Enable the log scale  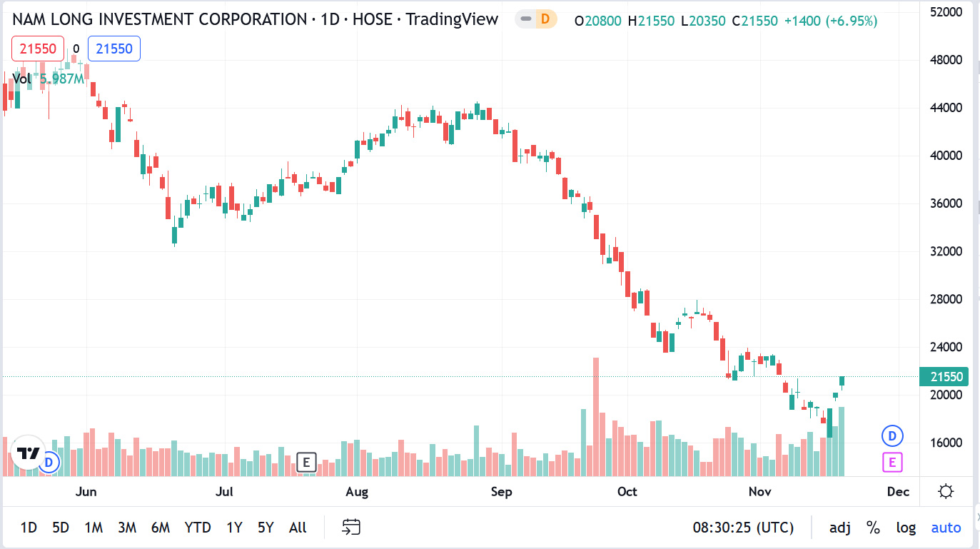pyautogui.click(x=906, y=528)
